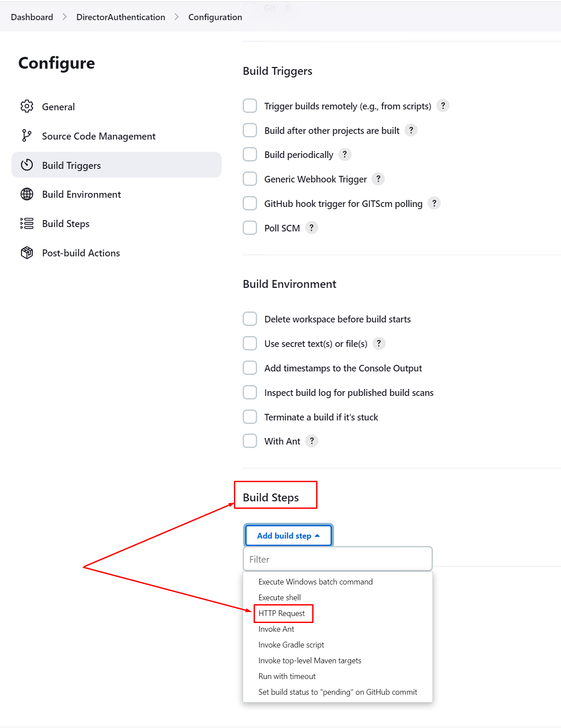Enable Delete workspace before build starts
This screenshot has width=561, height=728.
[250, 318]
